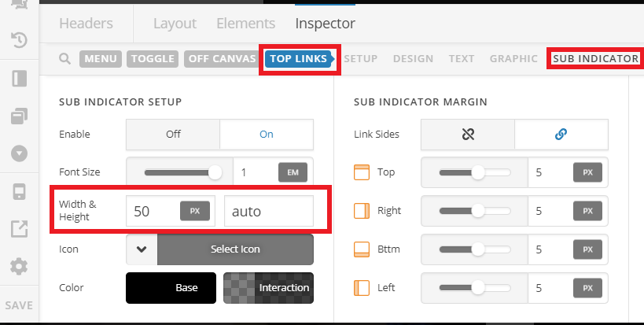The image size is (644, 325).
Task: Open the history clock icon in sidebar
Action: pos(20,40)
